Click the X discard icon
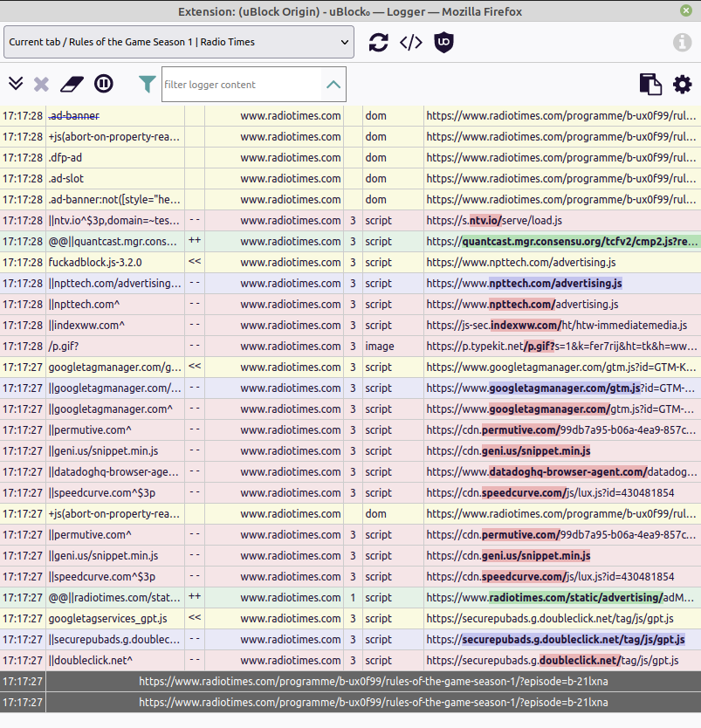The width and height of the screenshot is (701, 728). (x=43, y=84)
